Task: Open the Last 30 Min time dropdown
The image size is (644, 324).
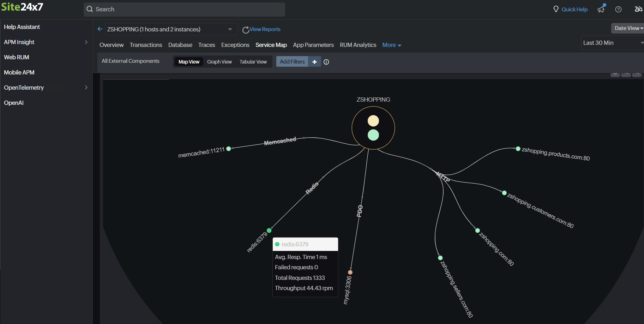Action: coord(612,43)
